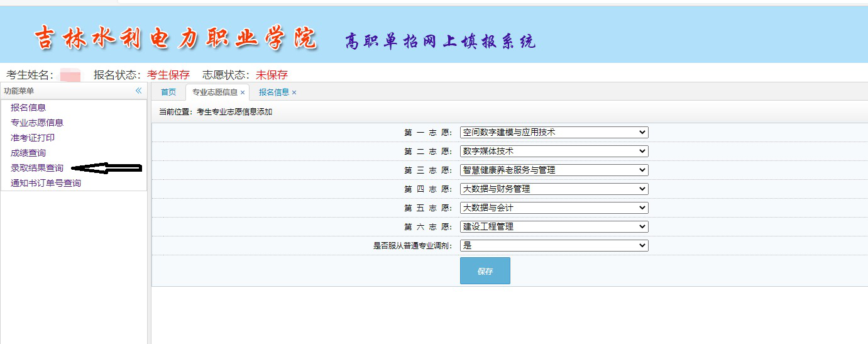
Task: Switch to the 报名信息 tab
Action: click(x=273, y=92)
